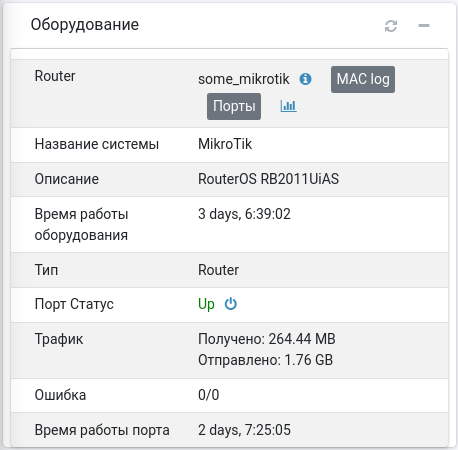458x450 pixels.
Task: Click the Порт Статус label
Action: tap(74, 304)
